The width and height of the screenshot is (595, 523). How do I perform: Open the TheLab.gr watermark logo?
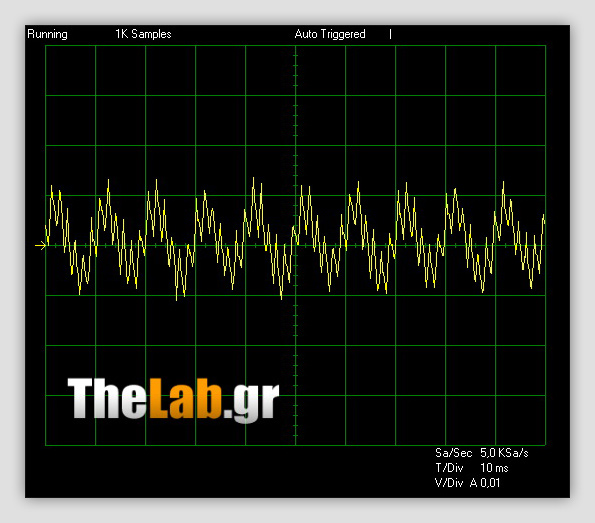click(x=173, y=399)
